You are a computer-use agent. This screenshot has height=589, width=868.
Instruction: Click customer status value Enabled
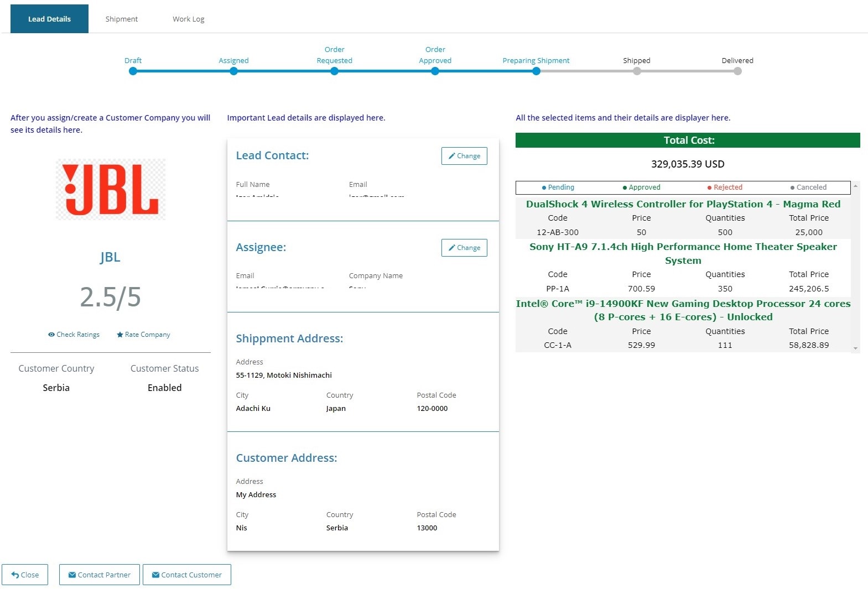164,388
